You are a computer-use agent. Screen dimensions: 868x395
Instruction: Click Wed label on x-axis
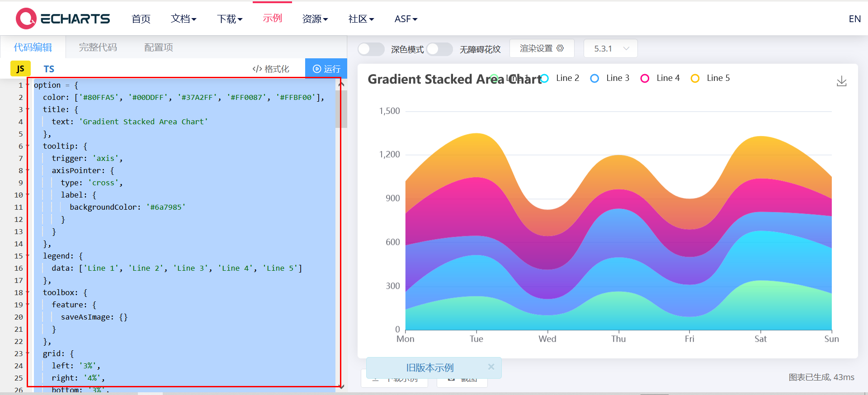547,339
